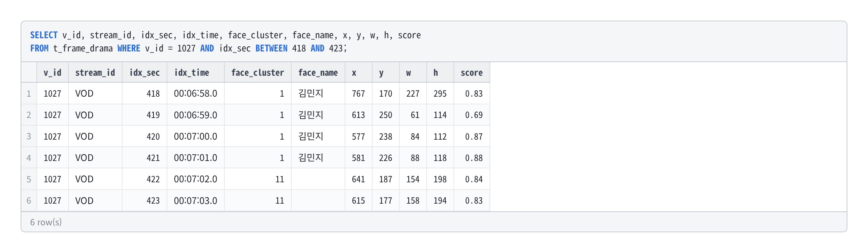Click the v_id column header
The width and height of the screenshot is (868, 247).
(53, 72)
